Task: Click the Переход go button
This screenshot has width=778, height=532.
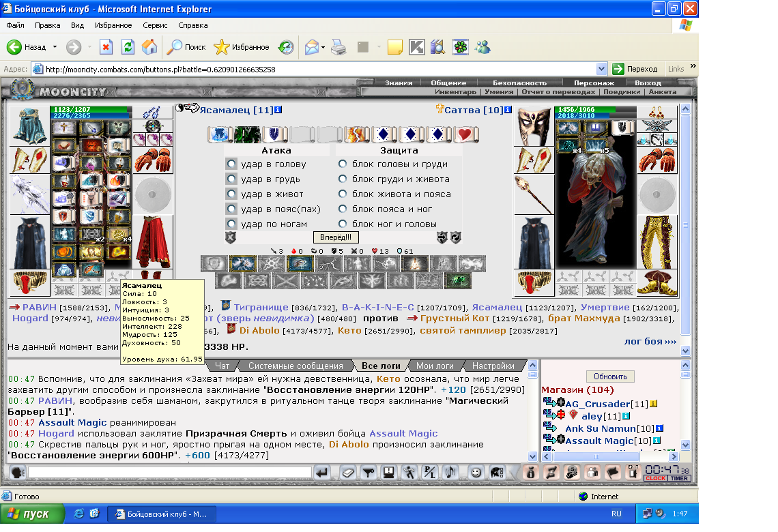Action: [x=635, y=69]
